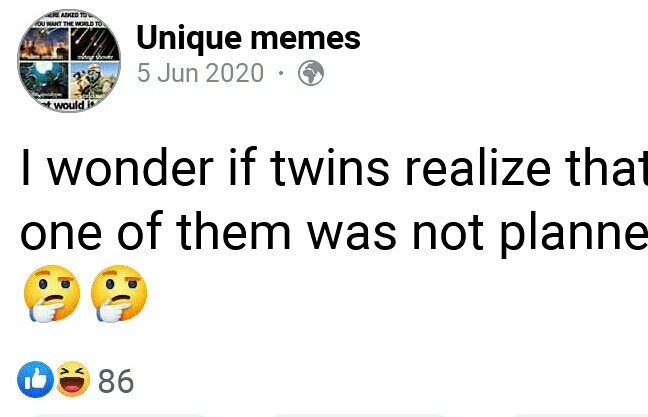Click the word "realize" in the post text
Image resolution: width=648 pixels, height=417 pixels.
(x=478, y=168)
